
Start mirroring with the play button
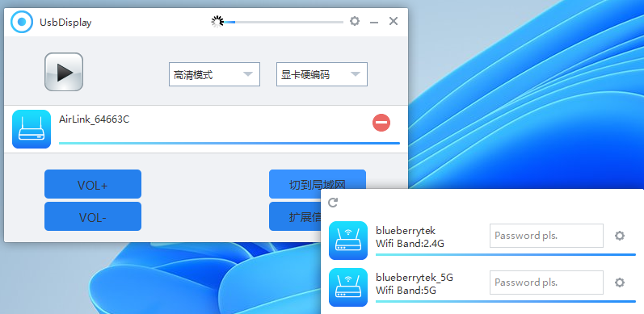pos(64,72)
